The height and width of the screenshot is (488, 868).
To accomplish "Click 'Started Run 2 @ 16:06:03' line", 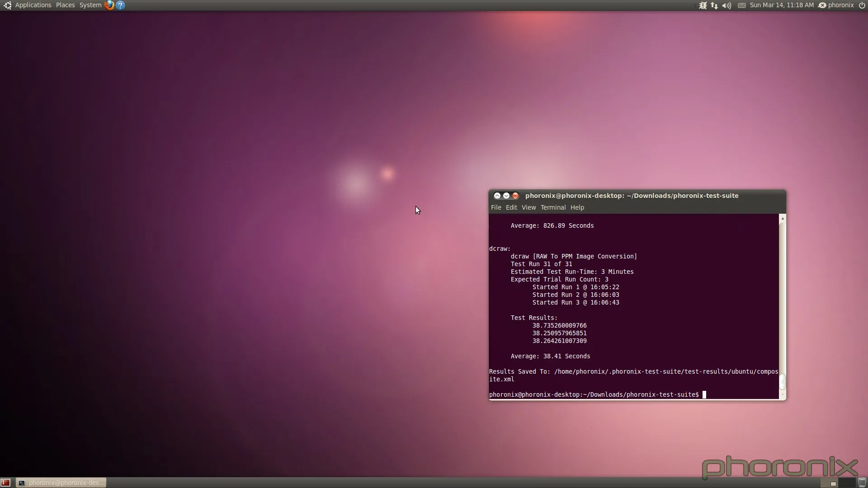I will click(x=576, y=295).
